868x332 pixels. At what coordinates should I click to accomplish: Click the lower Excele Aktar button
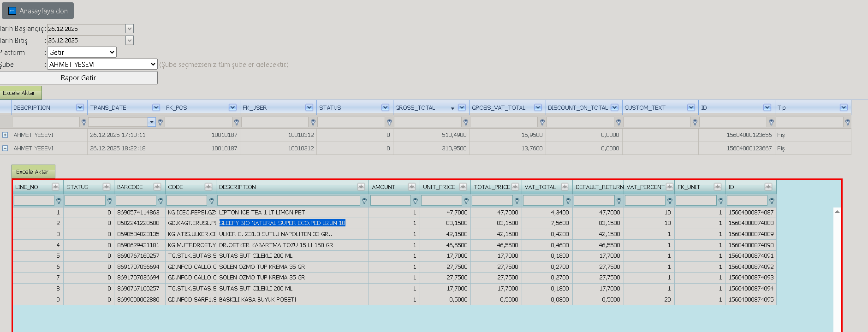tap(33, 172)
